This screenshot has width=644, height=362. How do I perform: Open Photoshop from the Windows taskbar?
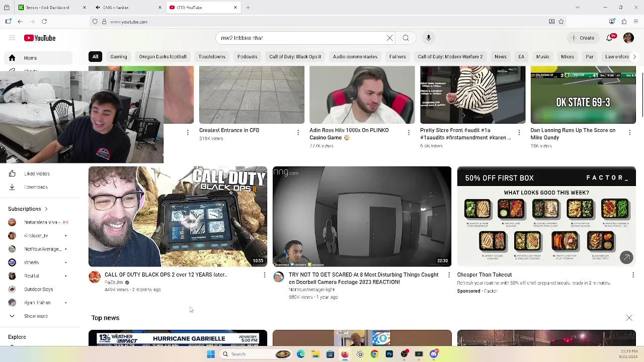389,354
